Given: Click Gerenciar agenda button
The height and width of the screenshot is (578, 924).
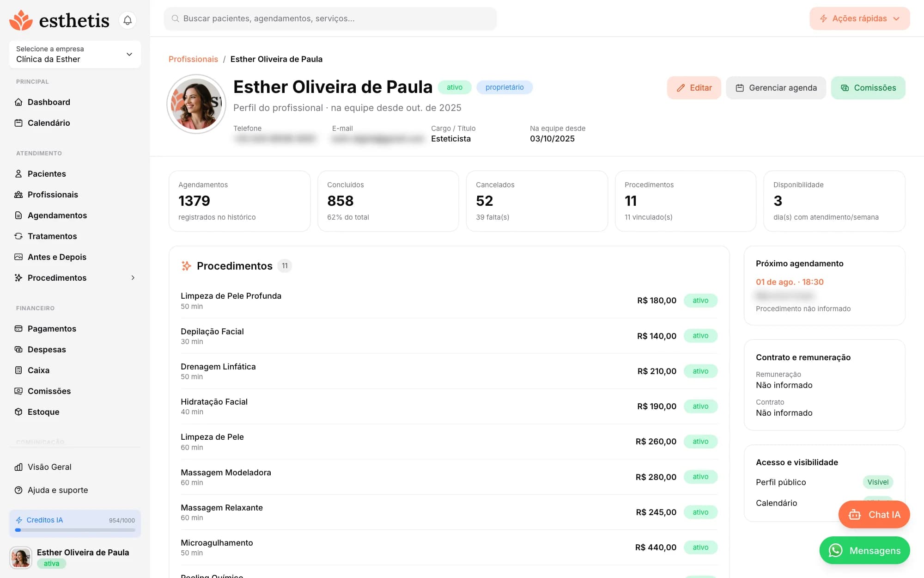Looking at the screenshot, I should coord(776,88).
